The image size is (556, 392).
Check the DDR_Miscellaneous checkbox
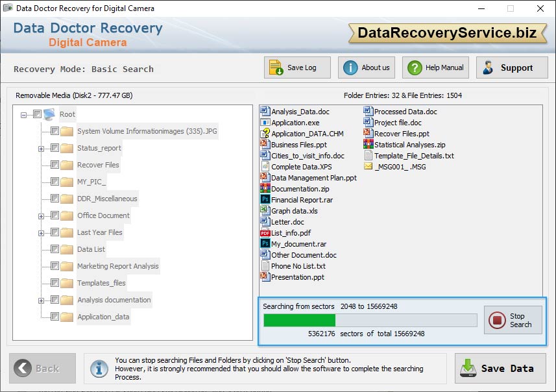click(x=54, y=199)
